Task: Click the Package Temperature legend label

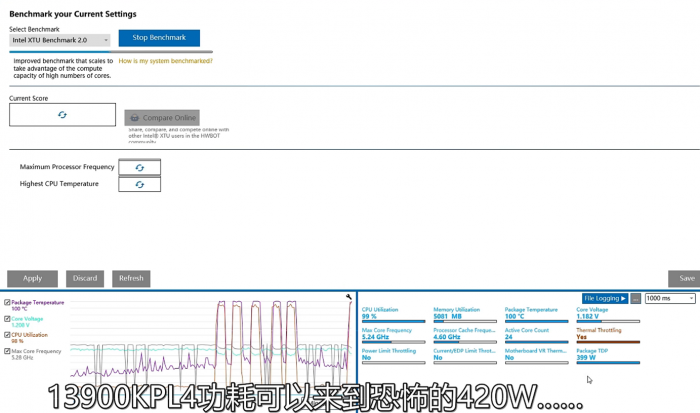Action: coord(38,303)
